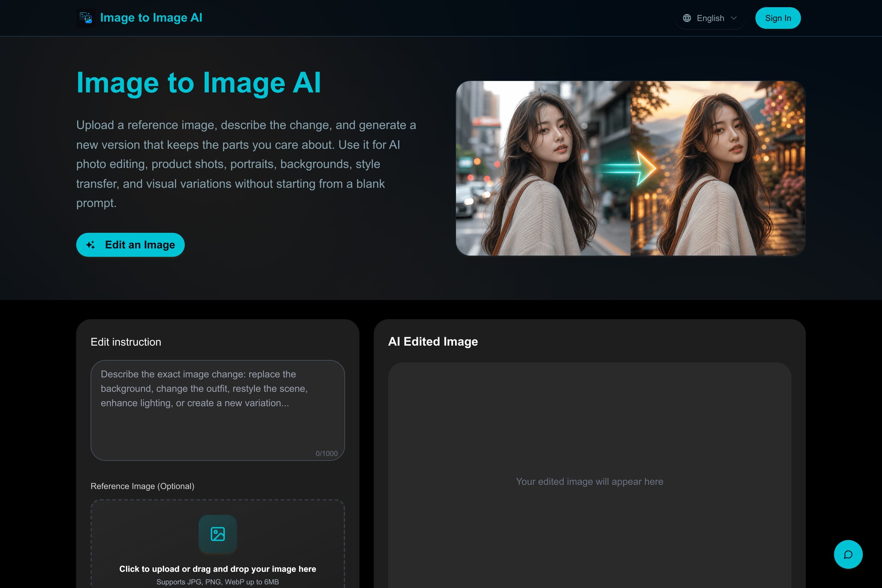Click the Image to Image AI logo icon
This screenshot has height=588, width=882.
(85, 18)
